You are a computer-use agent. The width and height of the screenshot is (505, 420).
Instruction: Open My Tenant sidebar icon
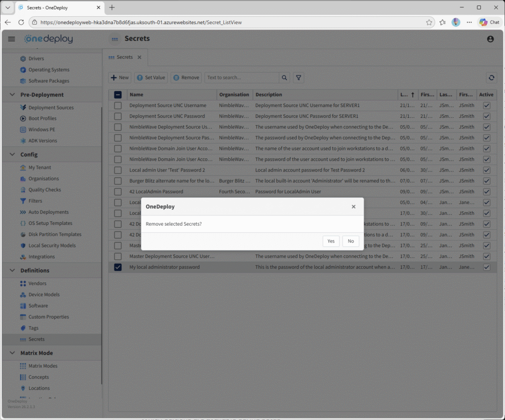23,167
